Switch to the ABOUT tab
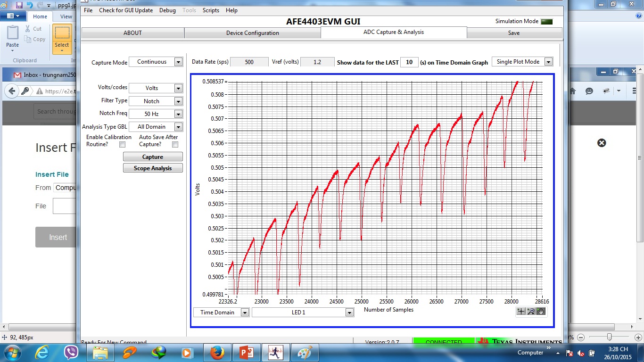644x362 pixels. pyautogui.click(x=133, y=33)
